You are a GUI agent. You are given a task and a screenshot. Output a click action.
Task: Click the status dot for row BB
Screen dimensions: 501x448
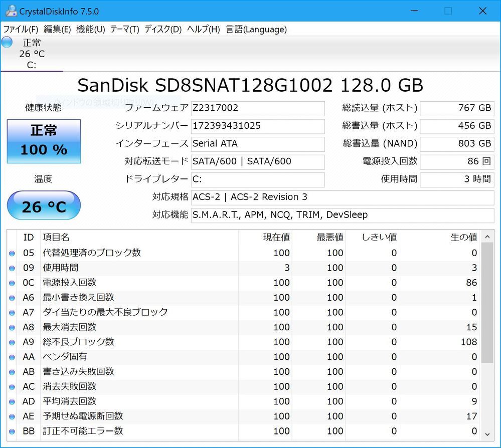click(x=12, y=432)
